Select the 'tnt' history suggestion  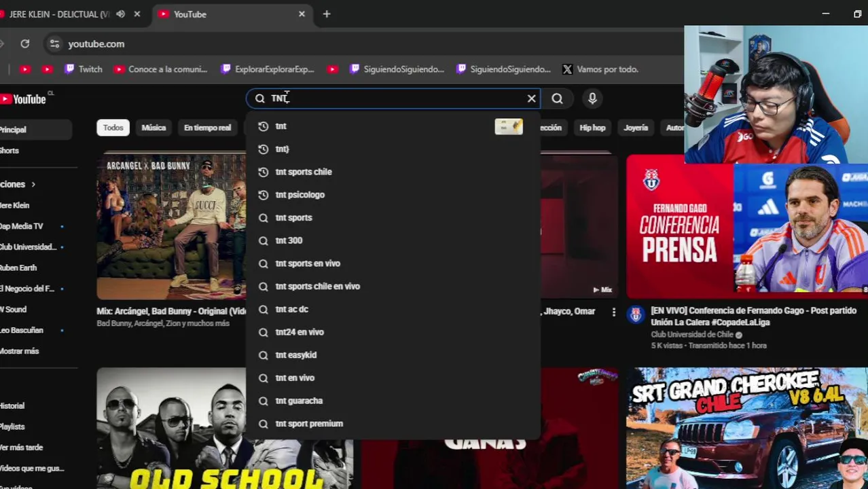393,126
